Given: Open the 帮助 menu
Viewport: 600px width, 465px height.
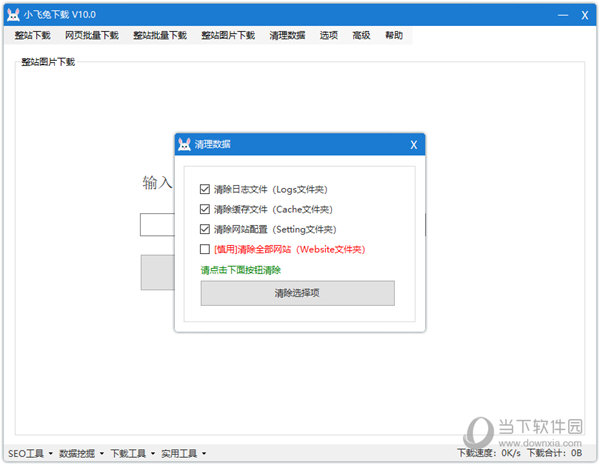Looking at the screenshot, I should pos(394,36).
